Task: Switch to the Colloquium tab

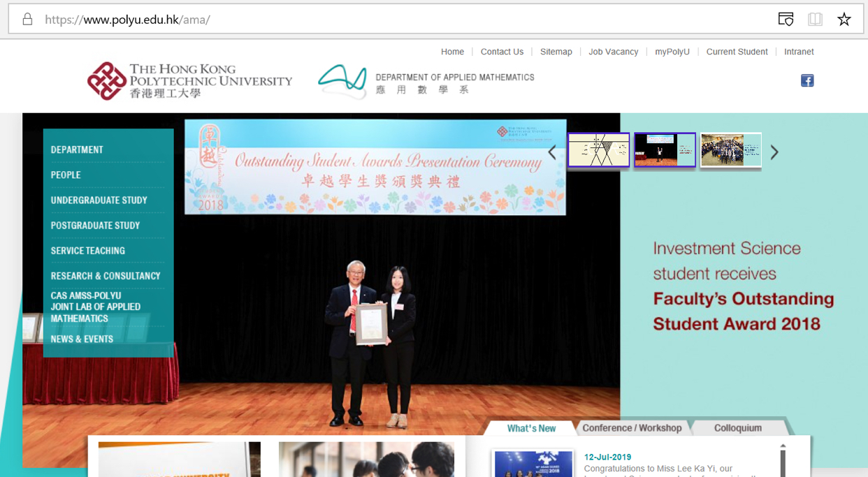Action: point(737,428)
